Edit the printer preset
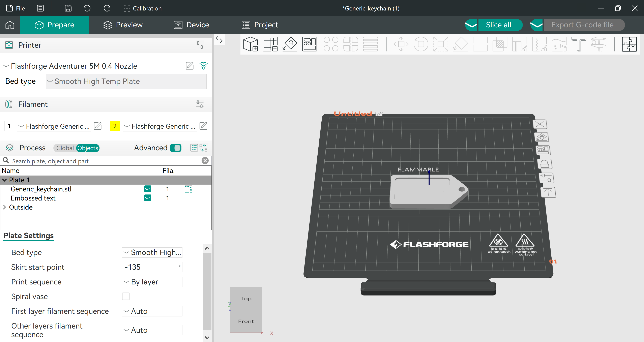The width and height of the screenshot is (644, 342). tap(190, 66)
